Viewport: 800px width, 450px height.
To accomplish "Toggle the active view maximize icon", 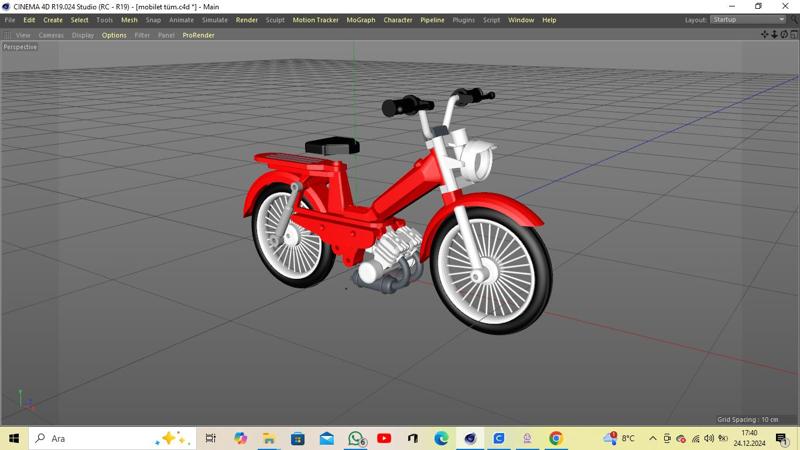I will click(x=794, y=35).
